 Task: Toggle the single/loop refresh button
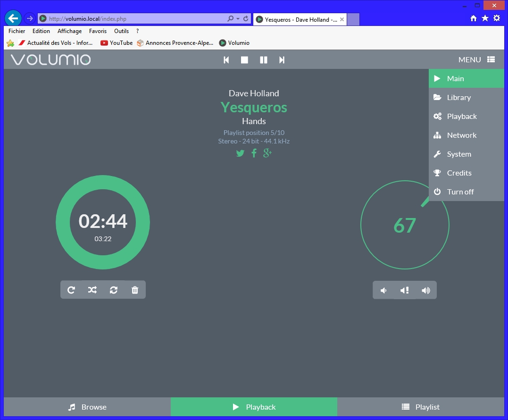pos(113,290)
